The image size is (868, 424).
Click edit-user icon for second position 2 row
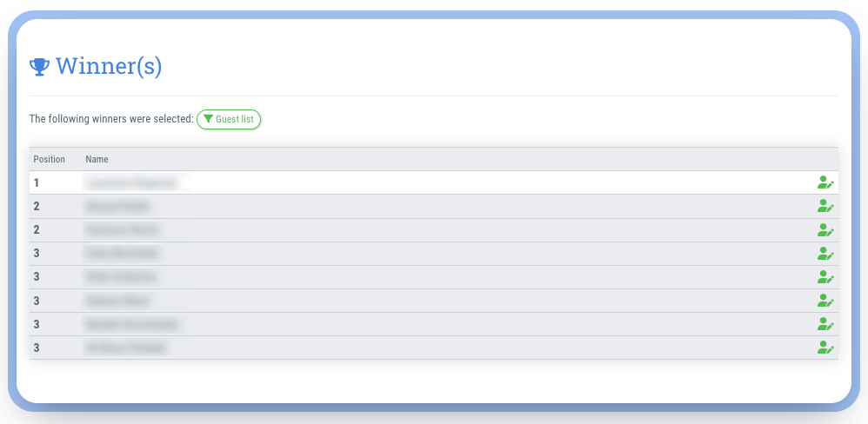coord(825,230)
